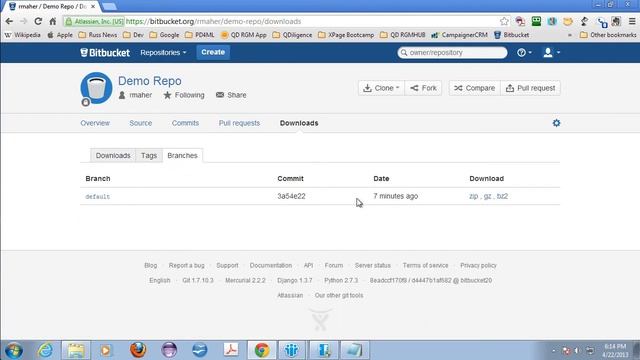Screen dimensions: 640x360
Task: Open the Repositories dropdown menu
Action: point(163,53)
